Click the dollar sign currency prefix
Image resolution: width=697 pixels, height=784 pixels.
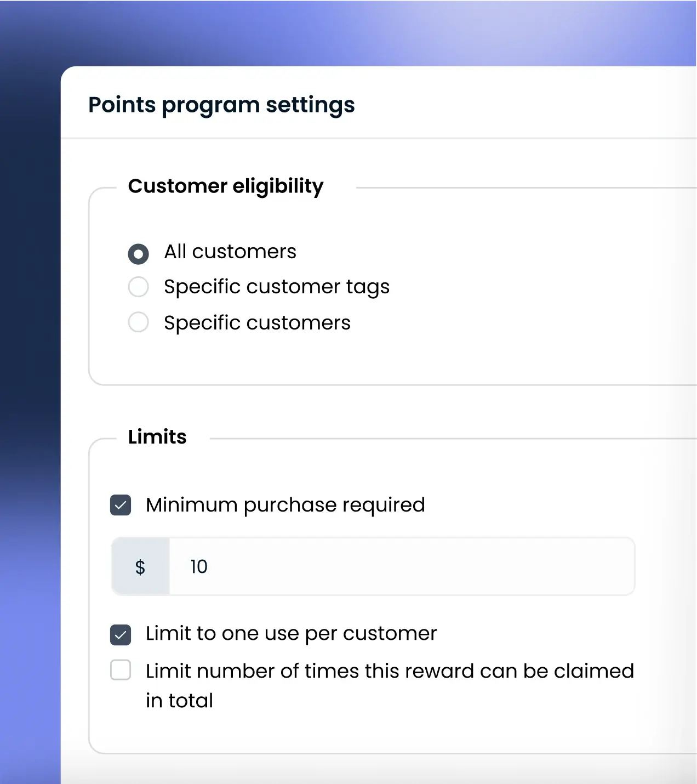pos(140,566)
